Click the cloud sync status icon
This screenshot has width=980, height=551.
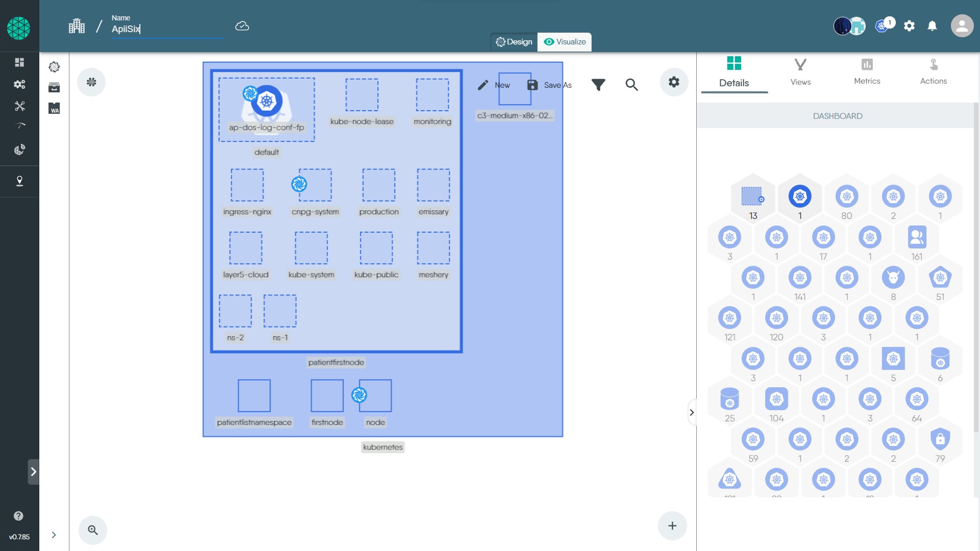coord(242,26)
